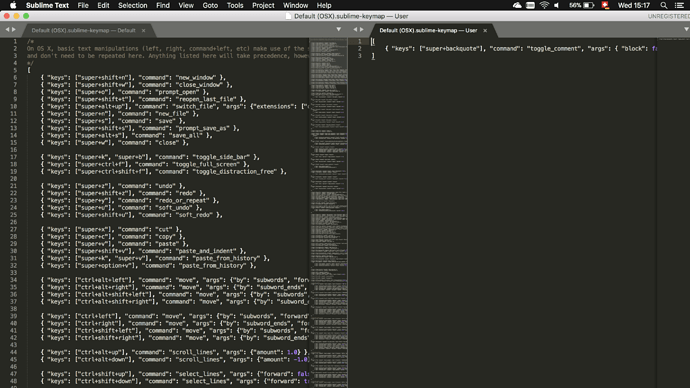Click line with "prompt_save_as" command

[140, 128]
